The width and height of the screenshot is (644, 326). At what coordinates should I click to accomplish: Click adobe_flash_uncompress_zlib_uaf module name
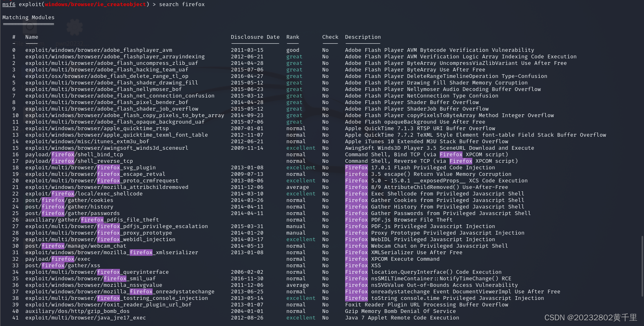click(112, 63)
